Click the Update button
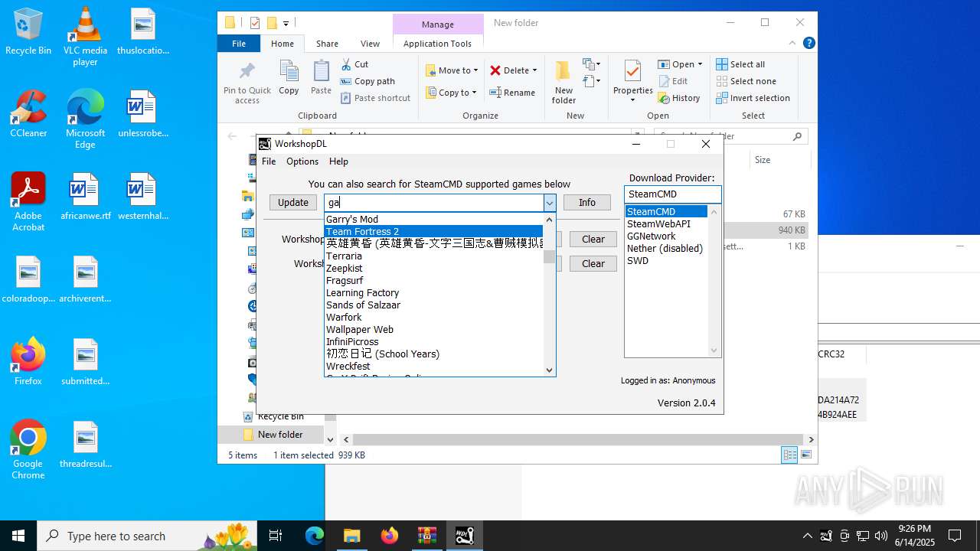 (x=293, y=203)
